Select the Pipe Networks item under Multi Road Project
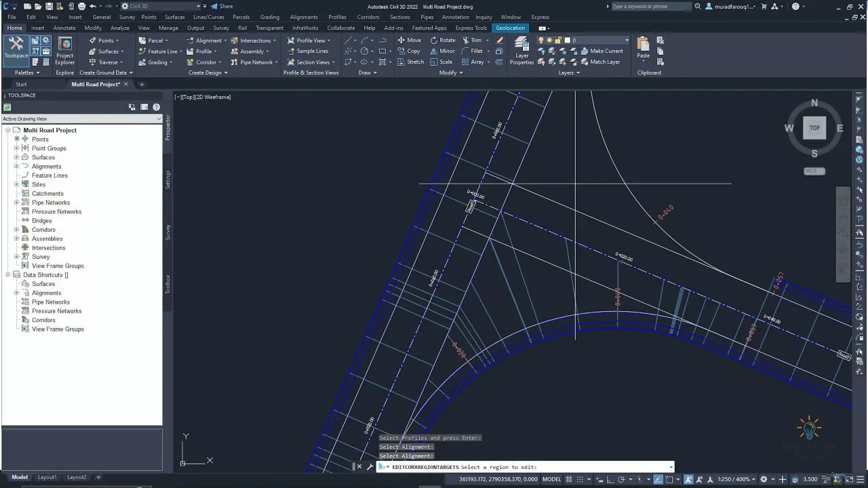This screenshot has width=868, height=488. [x=51, y=203]
